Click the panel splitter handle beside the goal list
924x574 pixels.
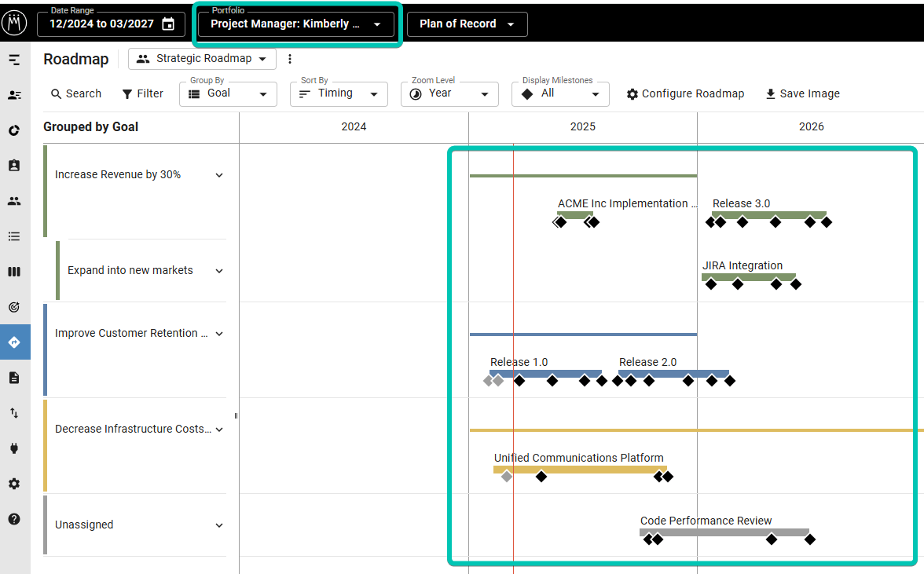point(236,415)
